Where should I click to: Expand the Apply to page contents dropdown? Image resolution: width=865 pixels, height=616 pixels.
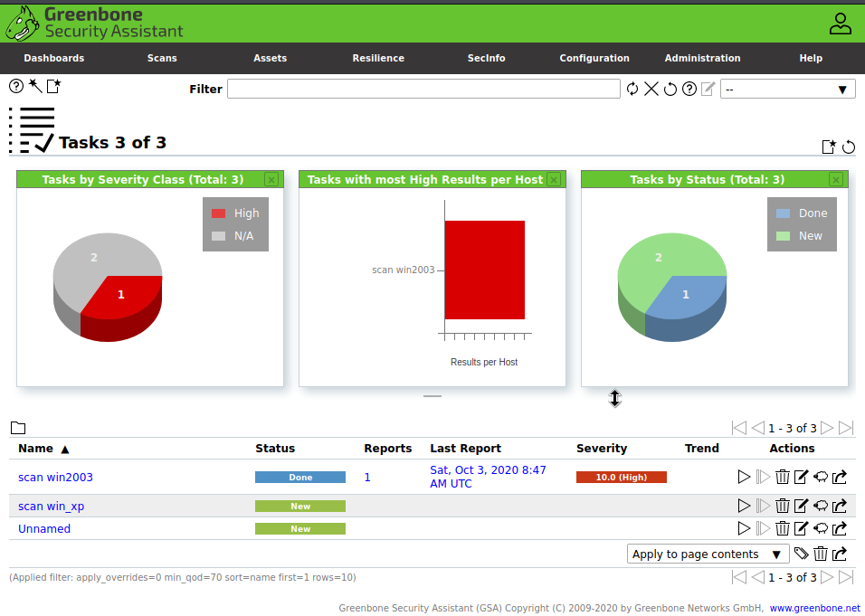pyautogui.click(x=708, y=554)
